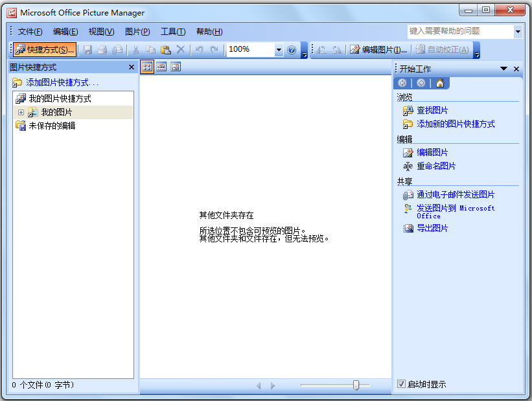532x401 pixels.
Task: Open the 视图(V) menu
Action: pos(101,32)
